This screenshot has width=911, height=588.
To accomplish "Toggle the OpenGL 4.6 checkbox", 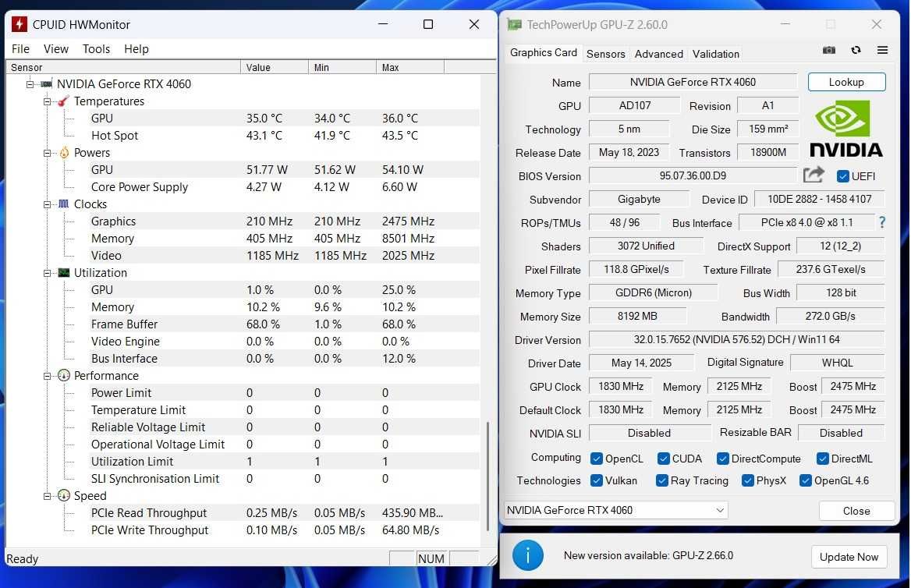I will [x=805, y=480].
